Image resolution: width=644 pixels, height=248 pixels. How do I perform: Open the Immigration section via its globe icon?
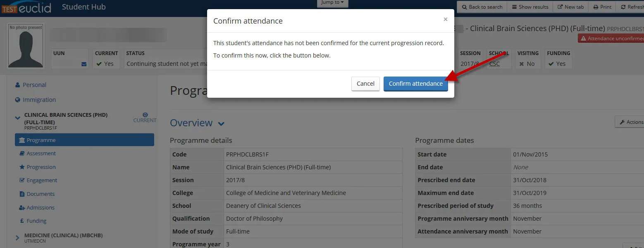click(17, 99)
